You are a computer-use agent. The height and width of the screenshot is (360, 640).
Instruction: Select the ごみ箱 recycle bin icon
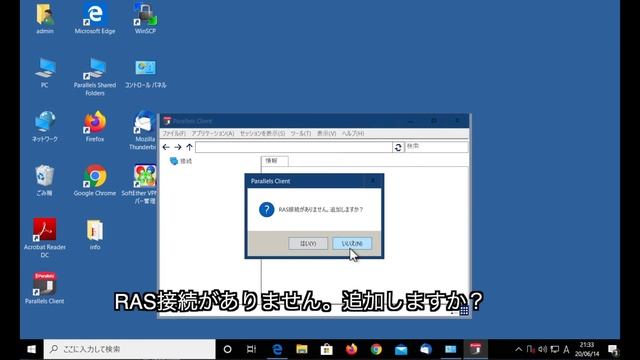(44, 180)
